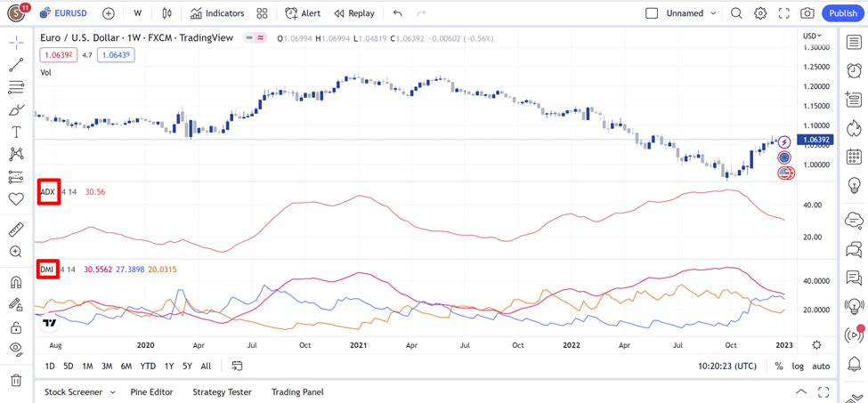Screen dimensions: 868x403
Task: Select the crosshair cursor tool
Action: [x=16, y=43]
